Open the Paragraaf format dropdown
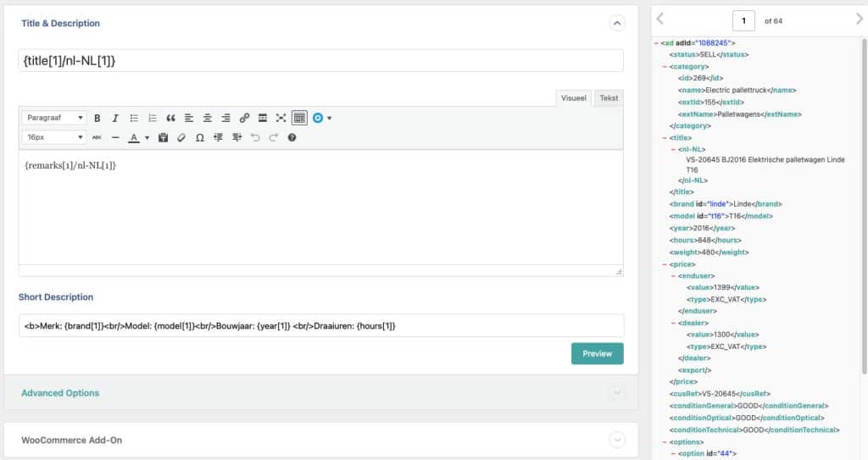Viewport: 868px width, 460px height. [54, 118]
